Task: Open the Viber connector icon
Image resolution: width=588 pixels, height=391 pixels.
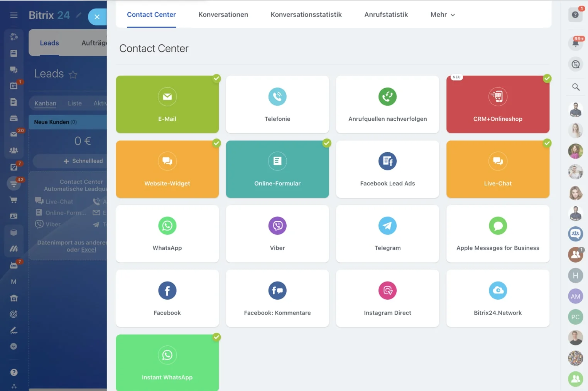Action: [277, 226]
